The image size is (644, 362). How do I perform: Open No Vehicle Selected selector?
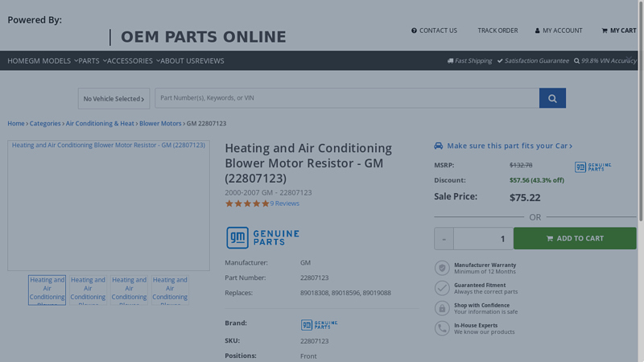tap(114, 98)
